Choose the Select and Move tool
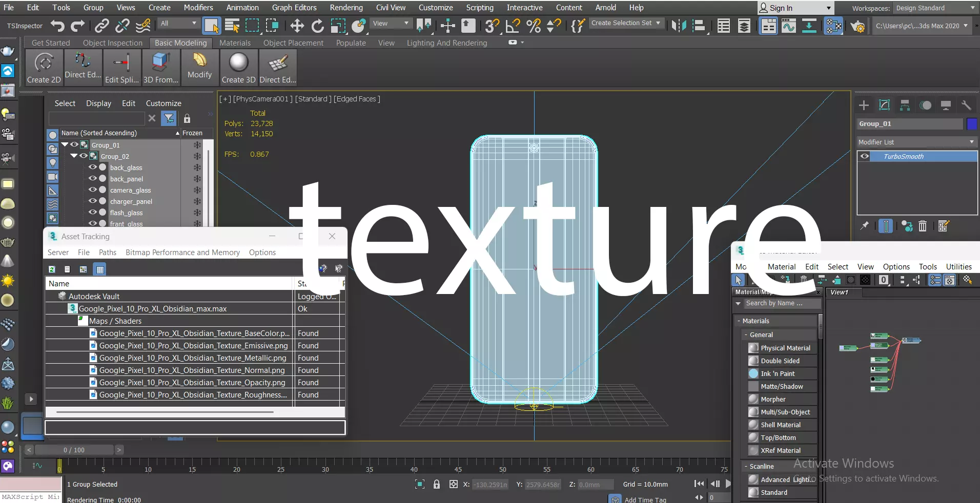The width and height of the screenshot is (980, 503). click(x=297, y=26)
